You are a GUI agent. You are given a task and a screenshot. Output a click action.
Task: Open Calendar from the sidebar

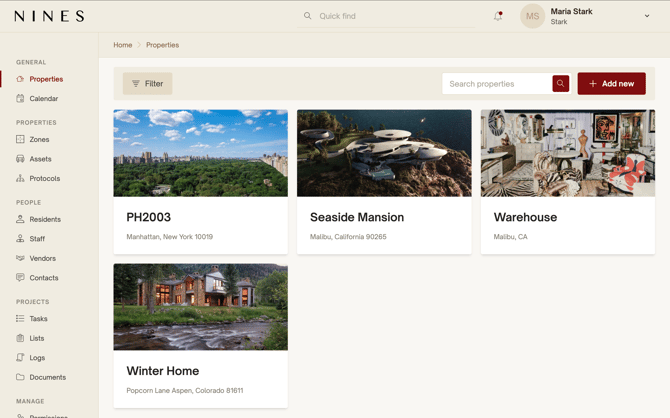43,99
